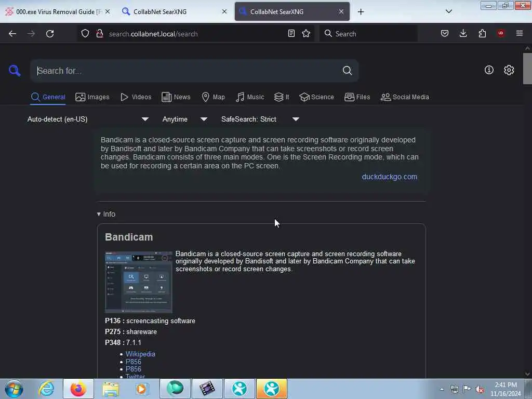Click the taskbar clock and date
The image size is (532, 399).
506,389
